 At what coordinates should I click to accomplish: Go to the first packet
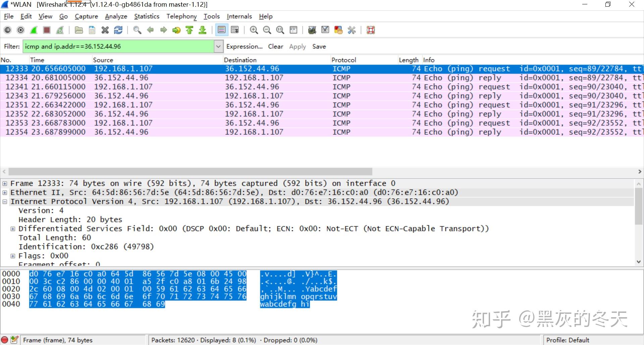(x=190, y=30)
